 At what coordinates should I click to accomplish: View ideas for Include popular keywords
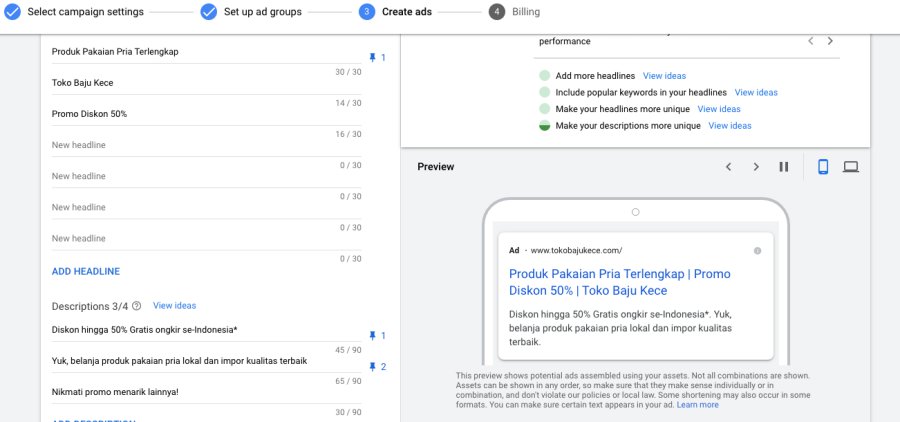click(756, 92)
